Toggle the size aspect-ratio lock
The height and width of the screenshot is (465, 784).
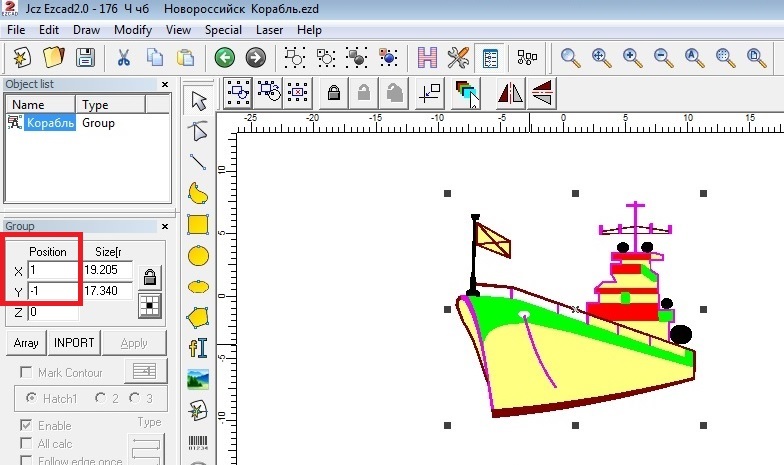click(150, 277)
